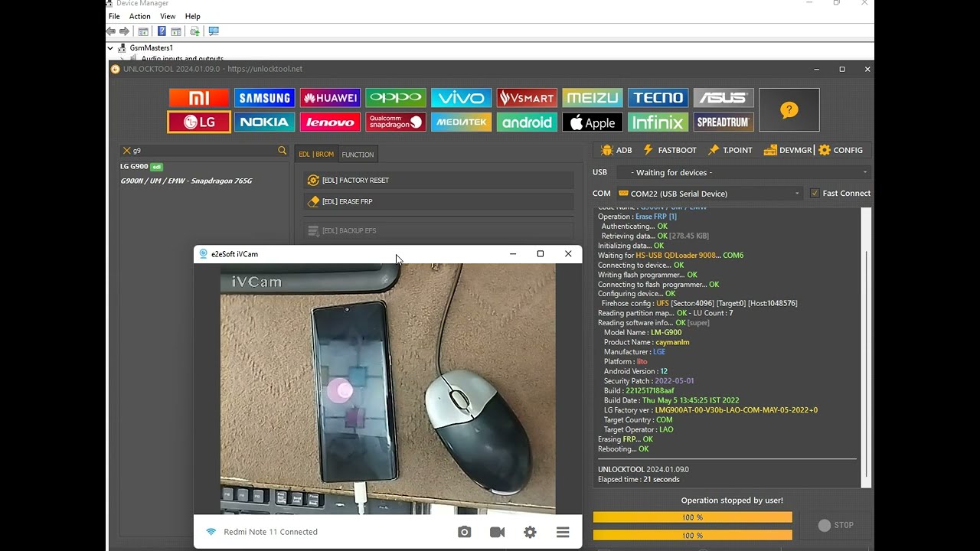The image size is (980, 551).
Task: Select the Android brand tile
Action: 527,122
